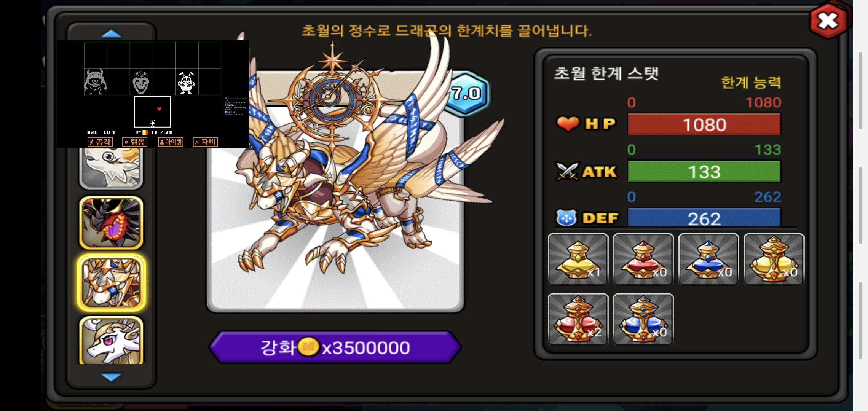Click the 강화 x3500000 enhance button

pyautogui.click(x=335, y=347)
